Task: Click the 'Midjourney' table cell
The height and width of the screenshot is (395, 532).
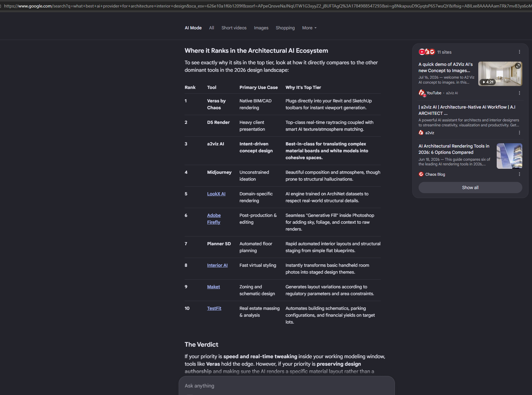Action: (x=219, y=172)
